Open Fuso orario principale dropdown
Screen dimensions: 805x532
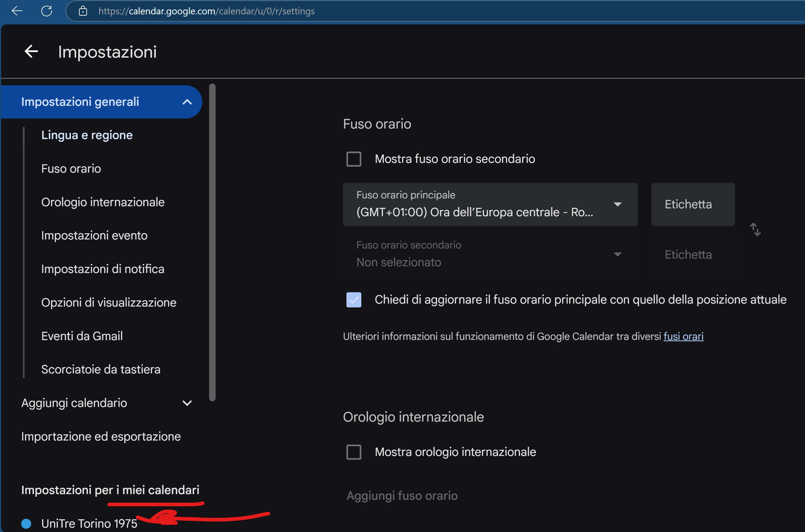(490, 205)
